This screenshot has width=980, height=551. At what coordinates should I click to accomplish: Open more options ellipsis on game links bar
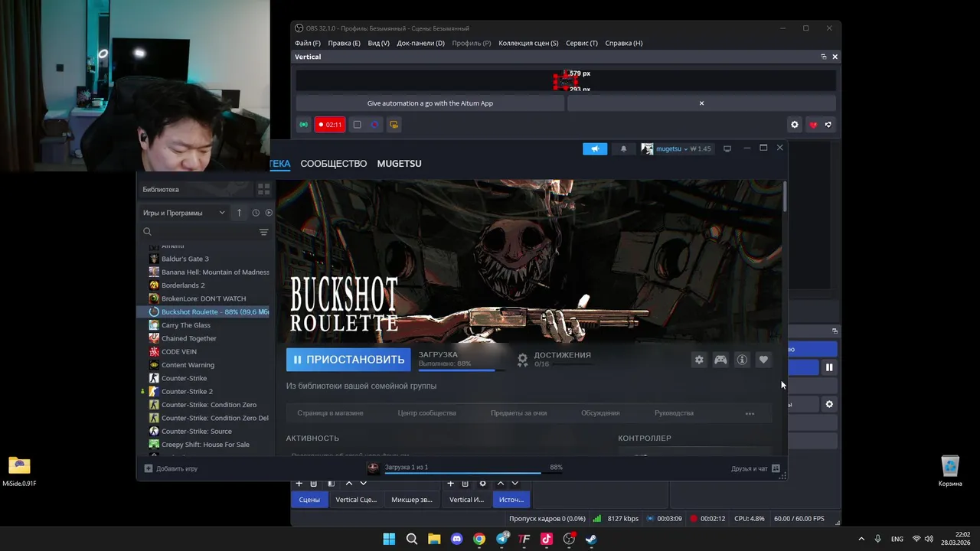(x=750, y=413)
